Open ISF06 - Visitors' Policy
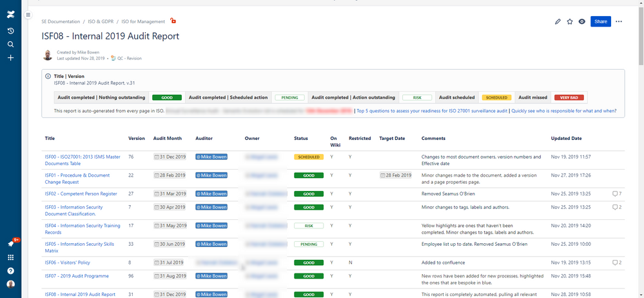The width and height of the screenshot is (644, 298). (x=67, y=263)
